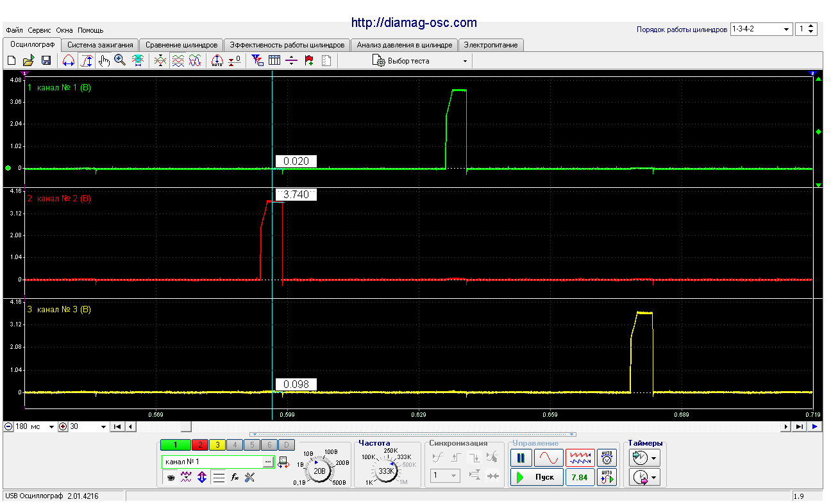The width and height of the screenshot is (831, 504).
Task: Open the Окна menu
Action: [x=64, y=30]
